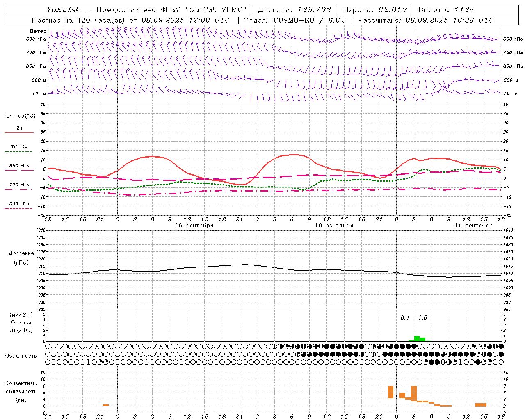Click 'Прогноз на 120 часа(ов)' forecast text
Screen dimensions: 525x420
79,20
